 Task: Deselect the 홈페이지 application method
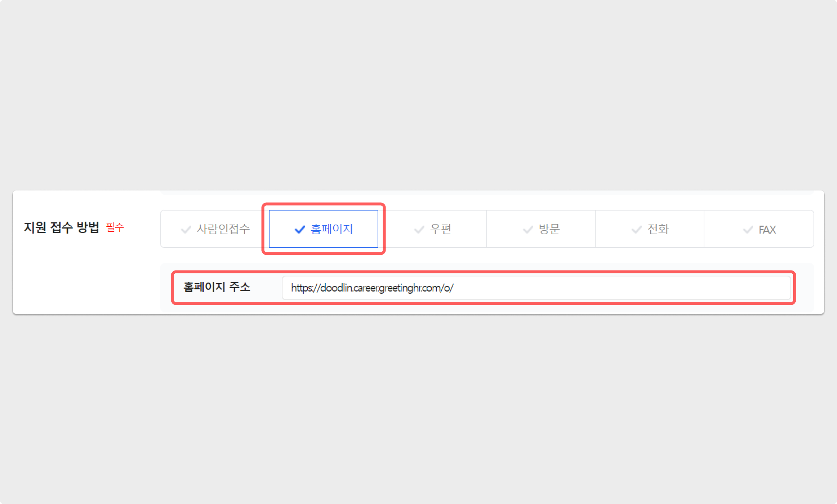point(332,229)
